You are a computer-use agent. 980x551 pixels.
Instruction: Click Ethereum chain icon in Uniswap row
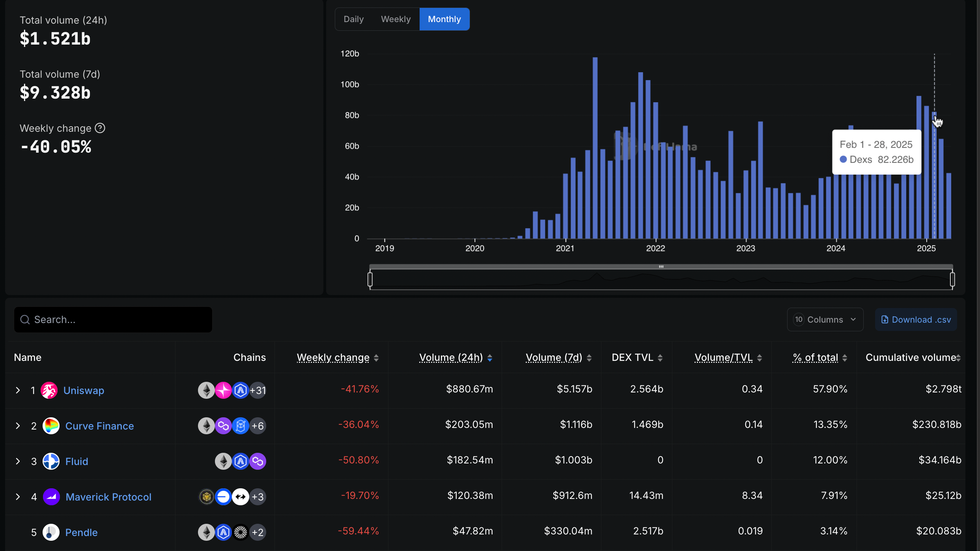tap(206, 390)
